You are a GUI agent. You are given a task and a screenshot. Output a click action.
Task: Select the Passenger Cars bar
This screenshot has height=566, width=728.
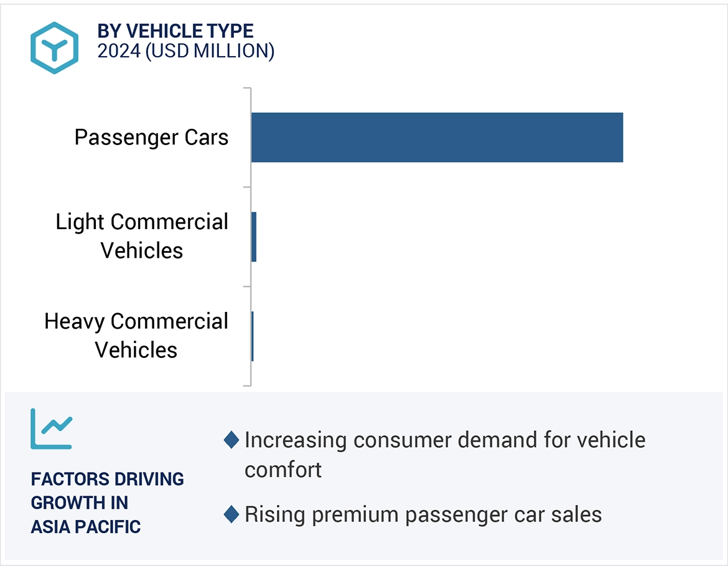[x=437, y=138]
